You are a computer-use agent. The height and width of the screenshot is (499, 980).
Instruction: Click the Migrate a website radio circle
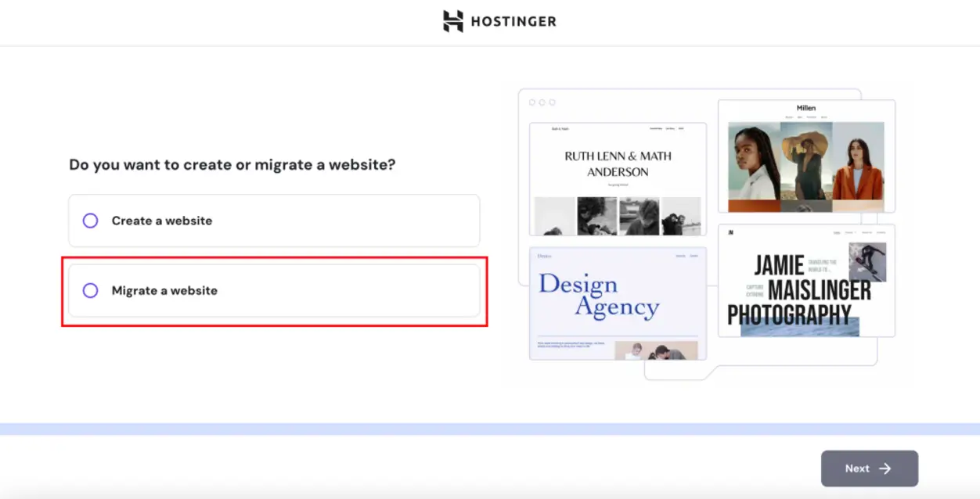pyautogui.click(x=90, y=290)
